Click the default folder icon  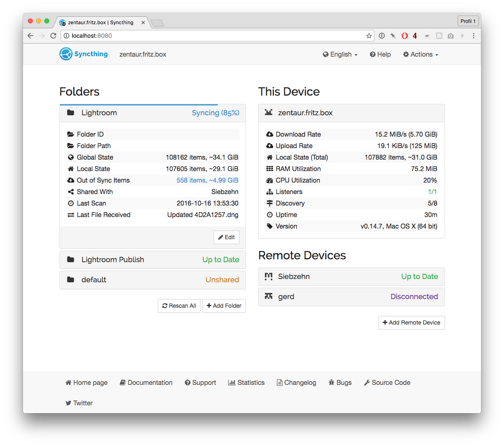(71, 279)
